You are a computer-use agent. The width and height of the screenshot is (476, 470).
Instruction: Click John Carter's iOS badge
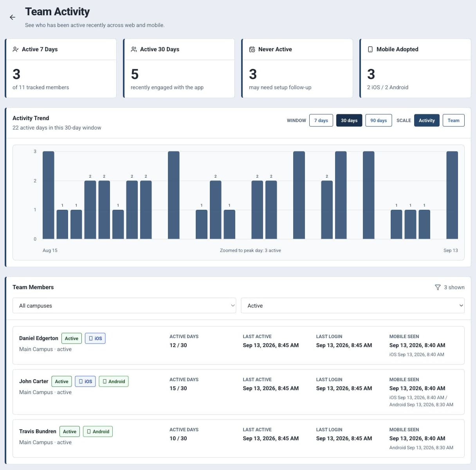85,382
